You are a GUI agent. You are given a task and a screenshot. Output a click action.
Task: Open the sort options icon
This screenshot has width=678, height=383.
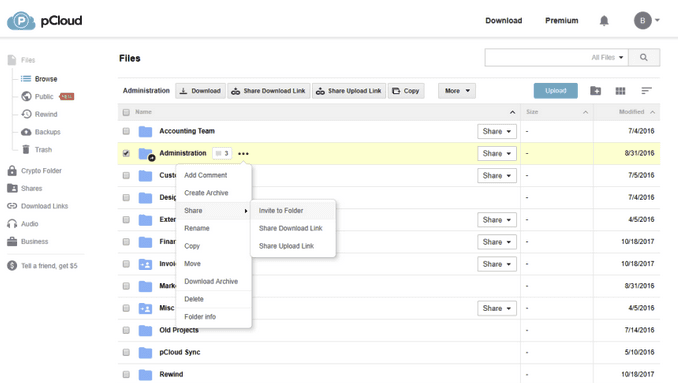click(x=646, y=90)
